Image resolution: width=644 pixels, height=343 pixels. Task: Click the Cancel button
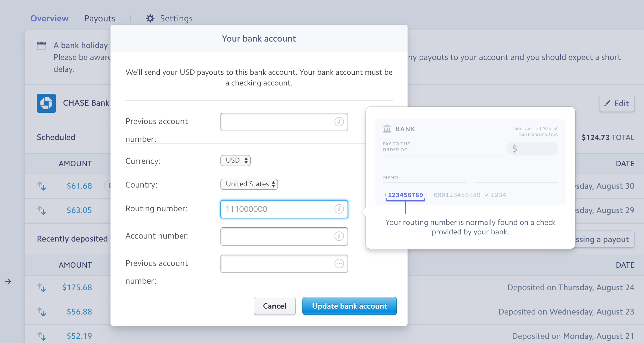[274, 306]
